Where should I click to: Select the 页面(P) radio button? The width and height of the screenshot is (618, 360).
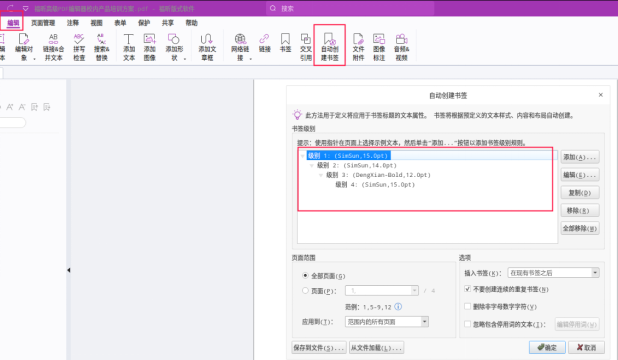coord(305,291)
